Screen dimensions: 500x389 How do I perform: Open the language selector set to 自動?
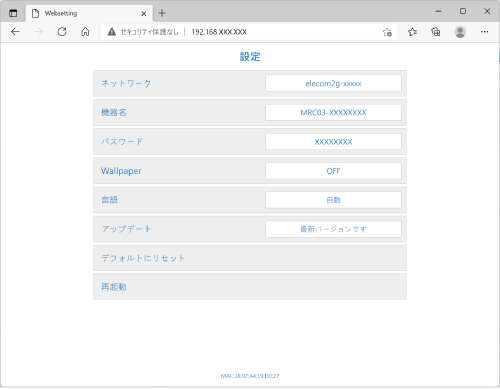[333, 200]
